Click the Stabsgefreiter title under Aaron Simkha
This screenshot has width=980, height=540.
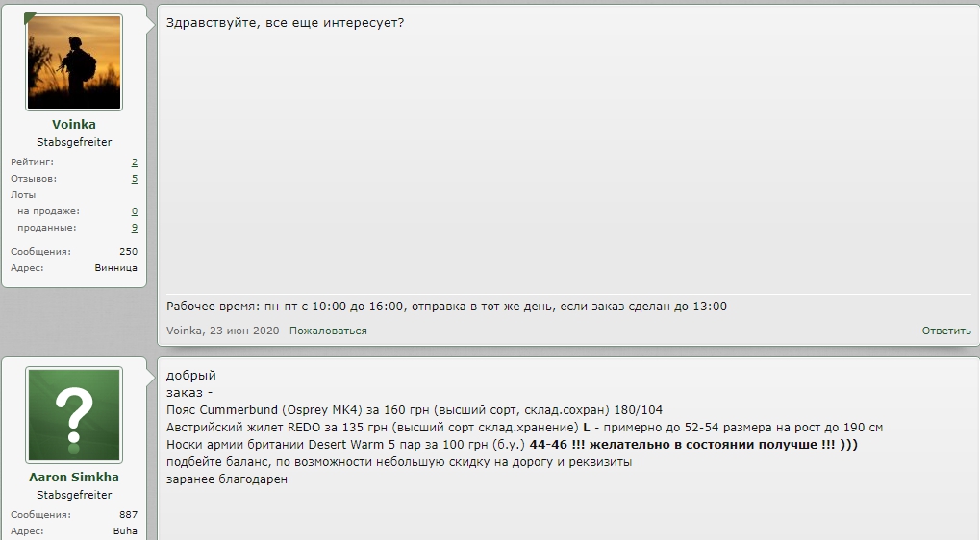74,495
